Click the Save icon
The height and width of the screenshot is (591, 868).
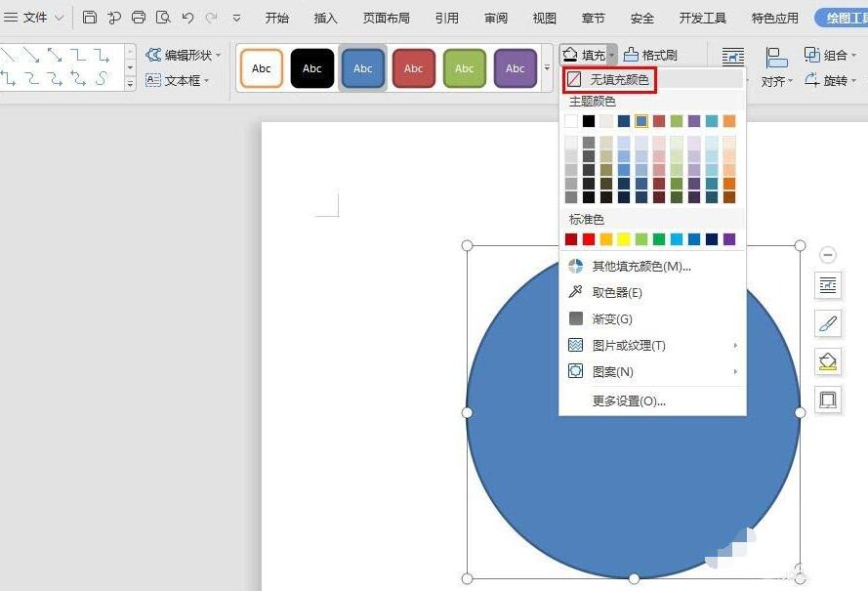(88, 17)
